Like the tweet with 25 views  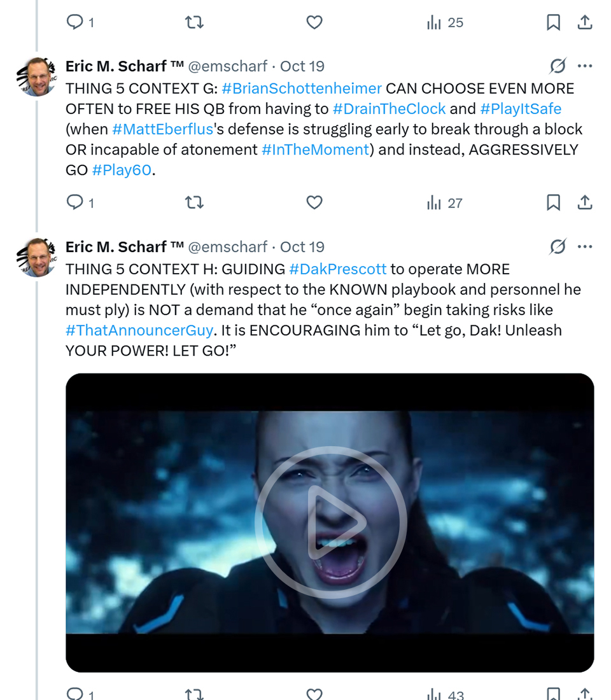point(314,23)
